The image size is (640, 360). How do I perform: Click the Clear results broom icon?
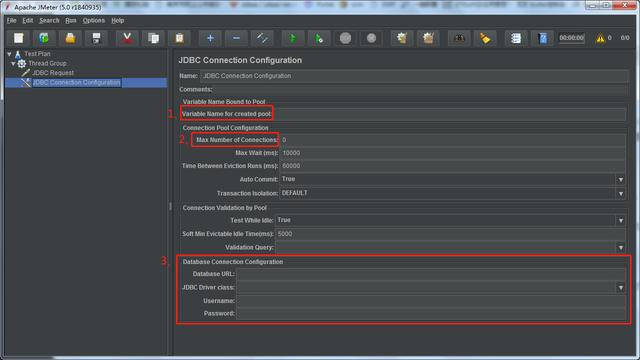pos(402,38)
